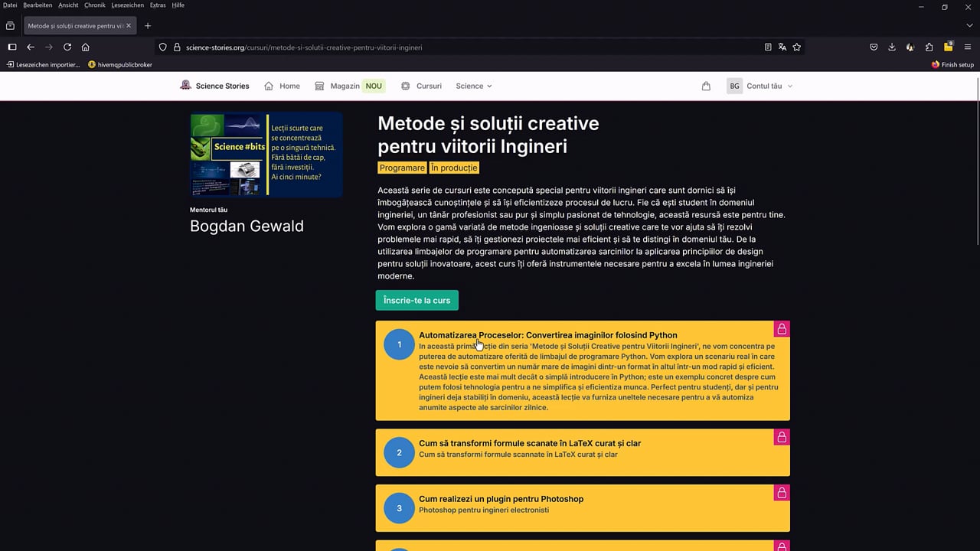Open the Firefox hamburger application menu
This screenshot has width=980, height=551.
coord(968,47)
